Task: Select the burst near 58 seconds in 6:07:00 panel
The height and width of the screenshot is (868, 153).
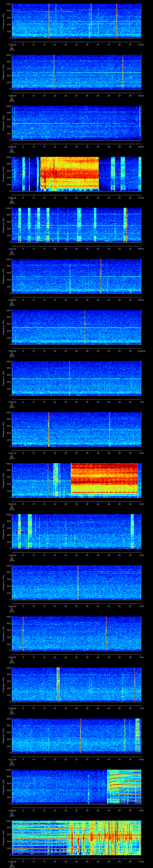Action: pos(137,735)
